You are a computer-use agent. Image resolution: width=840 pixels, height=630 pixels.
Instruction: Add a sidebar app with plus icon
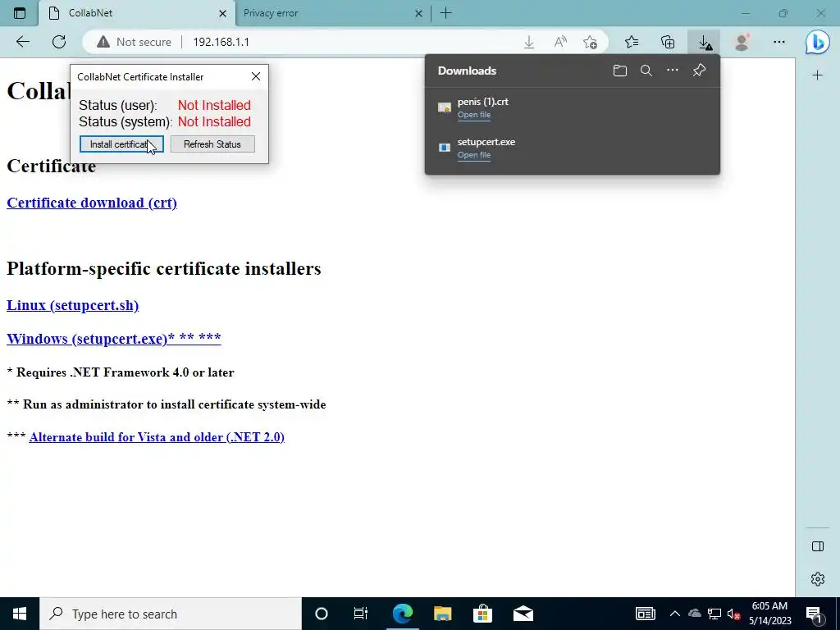coord(817,75)
